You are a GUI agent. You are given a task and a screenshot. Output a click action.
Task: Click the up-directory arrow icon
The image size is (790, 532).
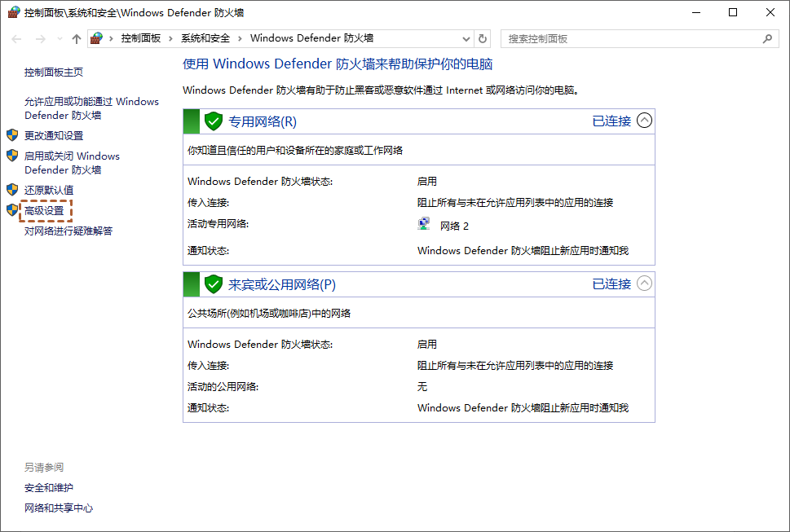[x=77, y=39]
